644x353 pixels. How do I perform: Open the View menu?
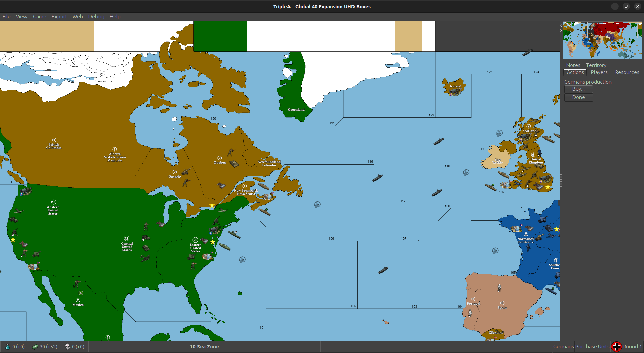(21, 17)
